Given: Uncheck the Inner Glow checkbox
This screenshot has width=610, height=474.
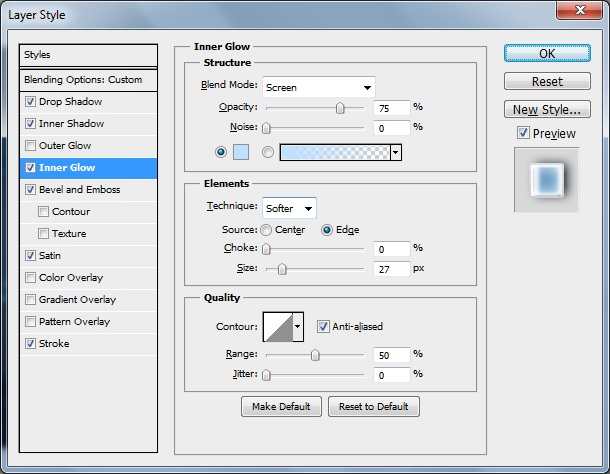Looking at the screenshot, I should (30, 167).
